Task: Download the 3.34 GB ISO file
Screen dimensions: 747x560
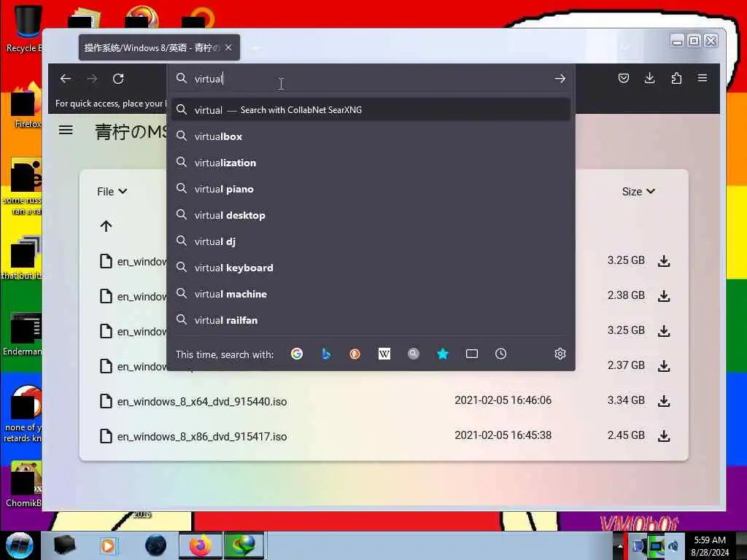Action: 664,401
